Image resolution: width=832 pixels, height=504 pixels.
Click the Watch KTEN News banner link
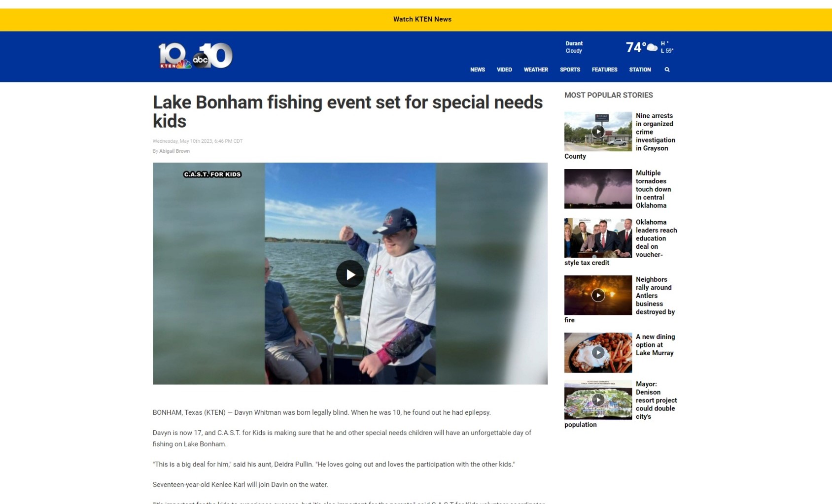pos(422,19)
